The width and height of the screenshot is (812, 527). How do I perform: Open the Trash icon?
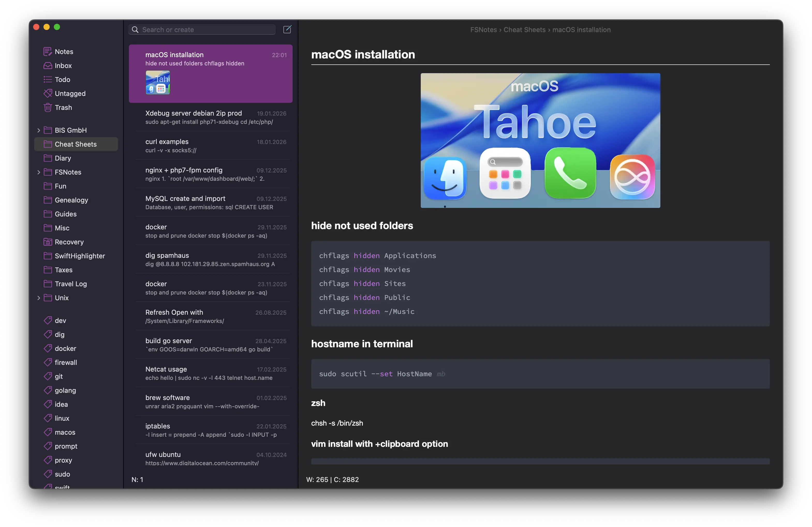(47, 107)
